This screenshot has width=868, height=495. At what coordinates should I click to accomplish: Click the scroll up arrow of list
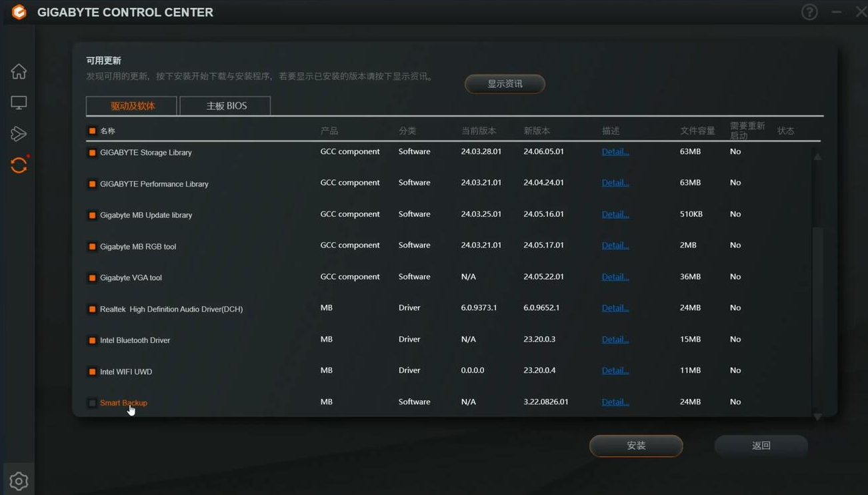(817, 157)
